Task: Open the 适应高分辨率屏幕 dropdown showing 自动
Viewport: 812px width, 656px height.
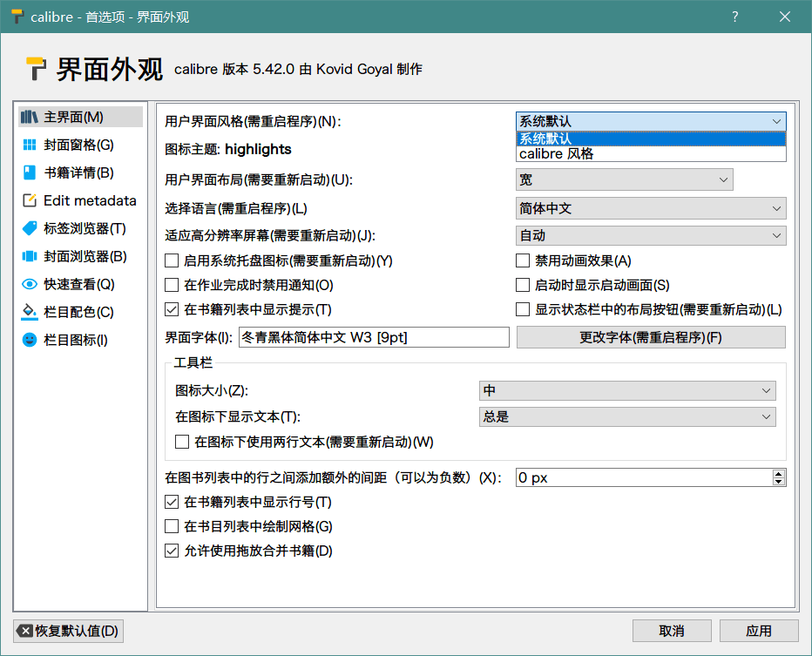Action: pos(651,235)
